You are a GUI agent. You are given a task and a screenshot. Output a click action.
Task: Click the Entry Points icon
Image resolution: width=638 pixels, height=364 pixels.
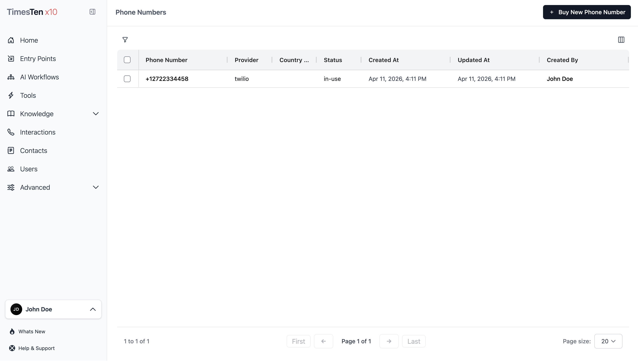[x=11, y=59]
